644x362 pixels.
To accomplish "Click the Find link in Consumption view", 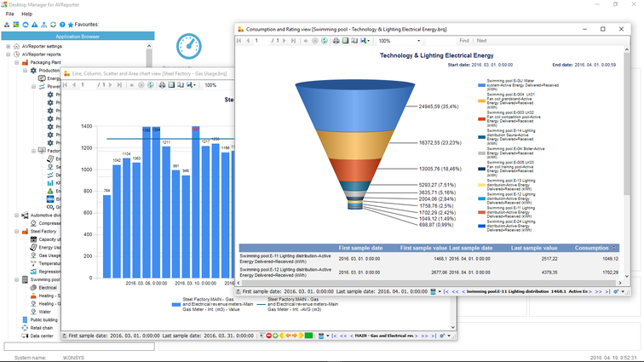I will coord(464,41).
